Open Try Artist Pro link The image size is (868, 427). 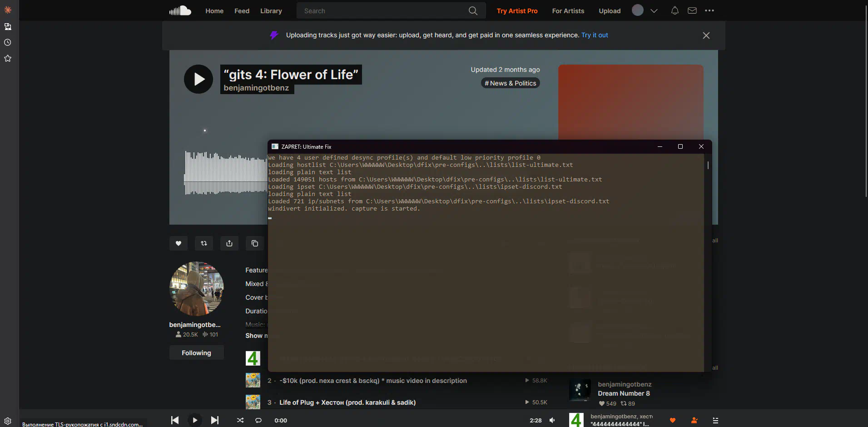click(517, 11)
